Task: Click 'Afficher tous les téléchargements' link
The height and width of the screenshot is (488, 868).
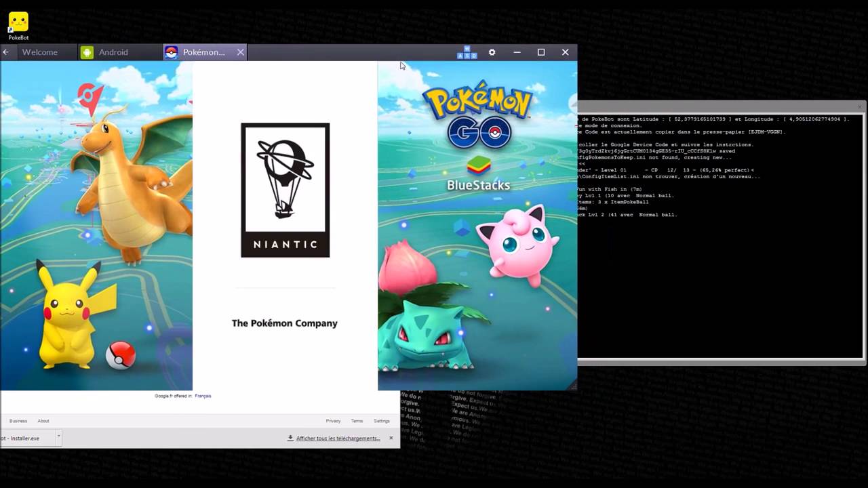Action: click(x=338, y=439)
